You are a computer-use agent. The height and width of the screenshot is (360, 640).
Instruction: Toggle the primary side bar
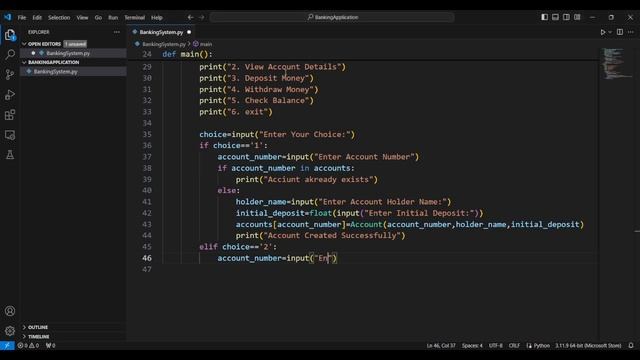click(544, 17)
